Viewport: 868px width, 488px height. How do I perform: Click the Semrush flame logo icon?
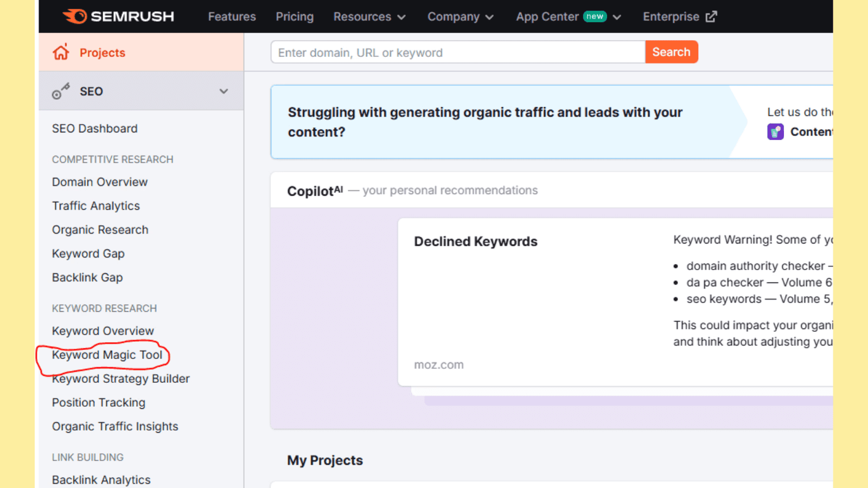click(75, 17)
